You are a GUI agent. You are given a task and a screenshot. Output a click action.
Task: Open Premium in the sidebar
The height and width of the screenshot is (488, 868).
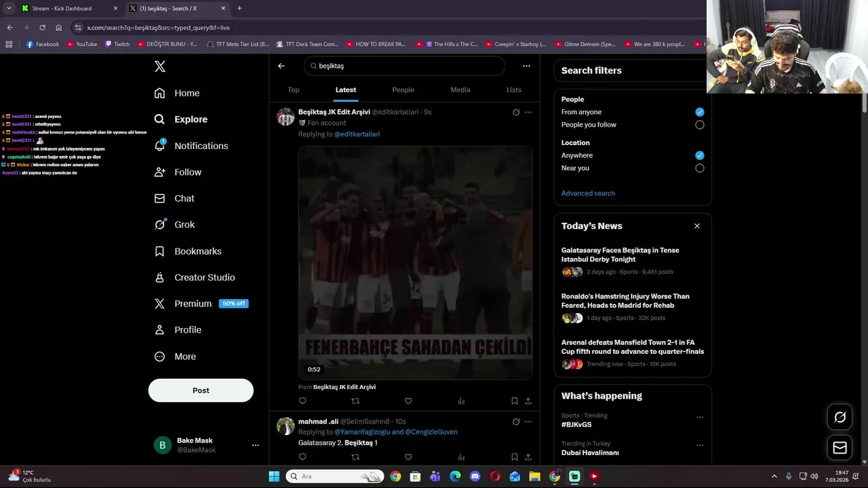tap(201, 304)
